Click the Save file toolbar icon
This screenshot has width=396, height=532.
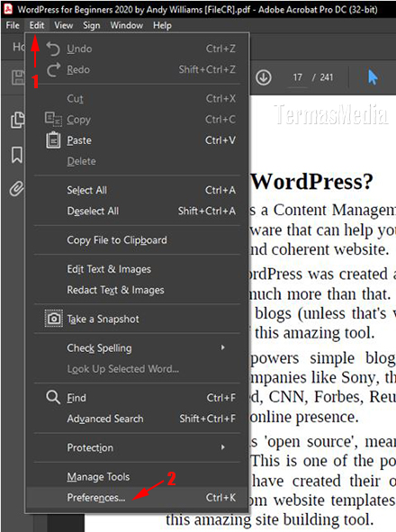tap(18, 77)
